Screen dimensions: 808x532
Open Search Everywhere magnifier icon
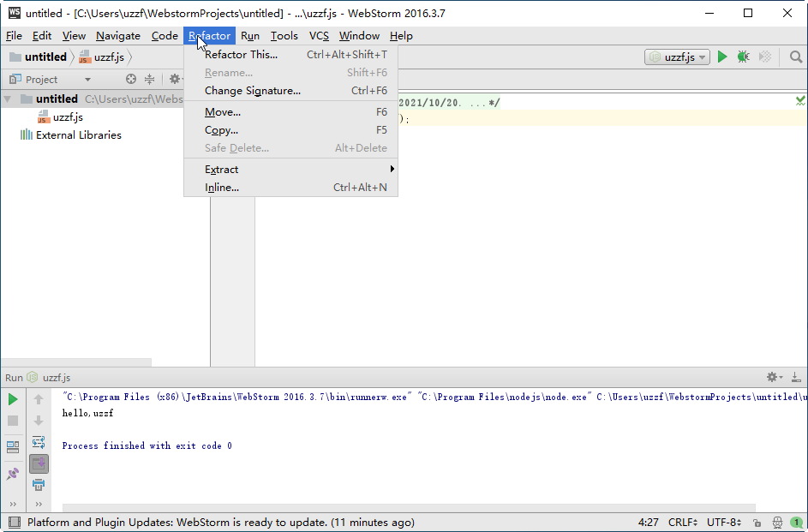(x=796, y=57)
